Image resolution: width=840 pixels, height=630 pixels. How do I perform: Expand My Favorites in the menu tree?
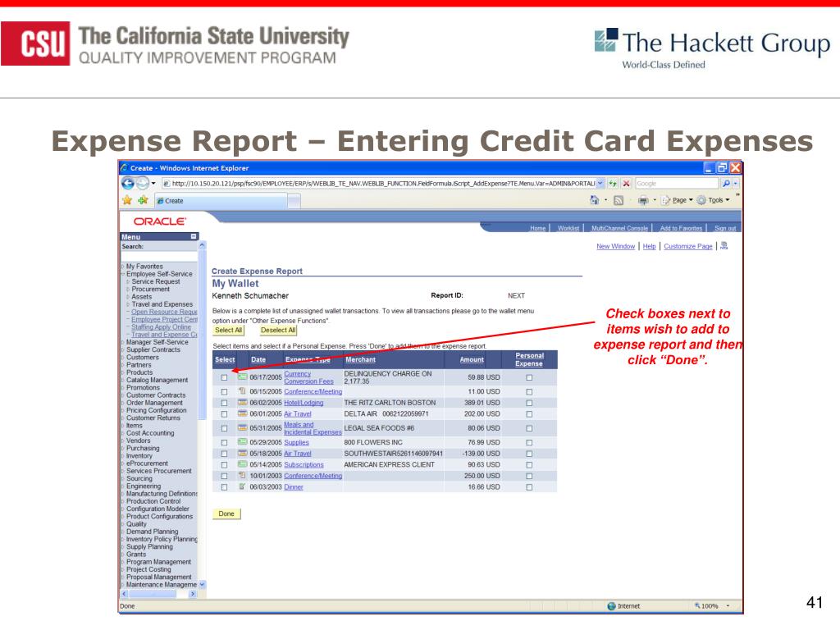coord(123,267)
